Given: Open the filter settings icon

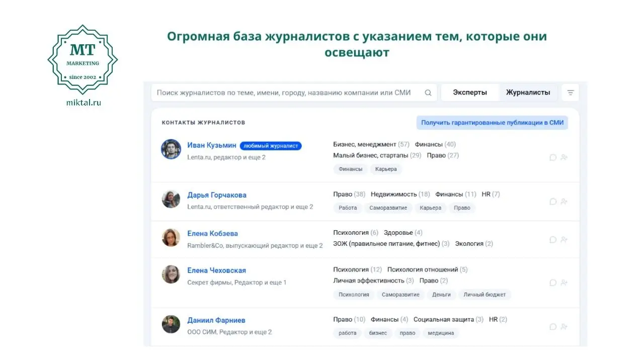Looking at the screenshot, I should 571,93.
